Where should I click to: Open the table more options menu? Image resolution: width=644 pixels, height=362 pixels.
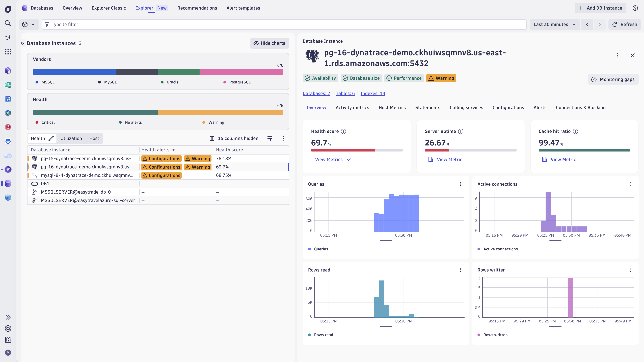coord(283,138)
